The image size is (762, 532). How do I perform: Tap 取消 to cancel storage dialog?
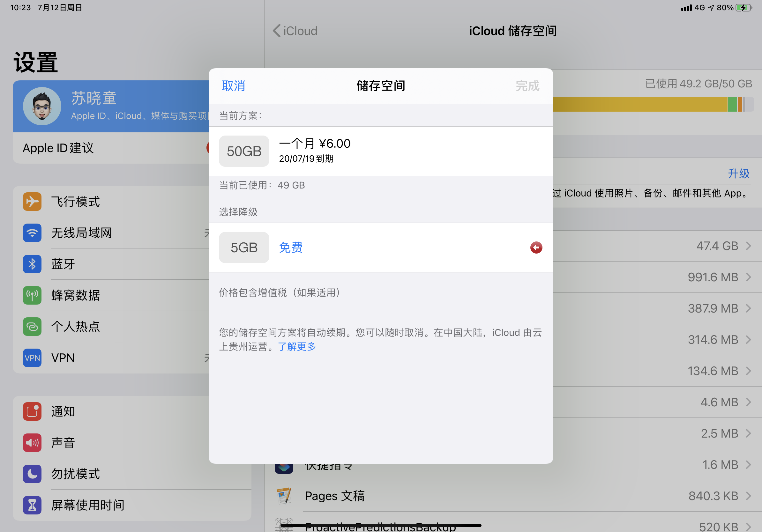pos(233,86)
